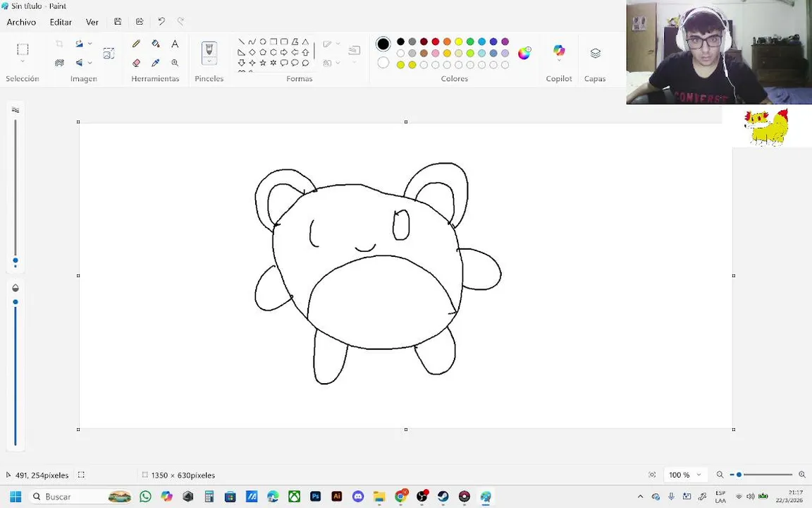This screenshot has width=812, height=508.
Task: Select Color 1 primary black circle
Action: (x=383, y=44)
